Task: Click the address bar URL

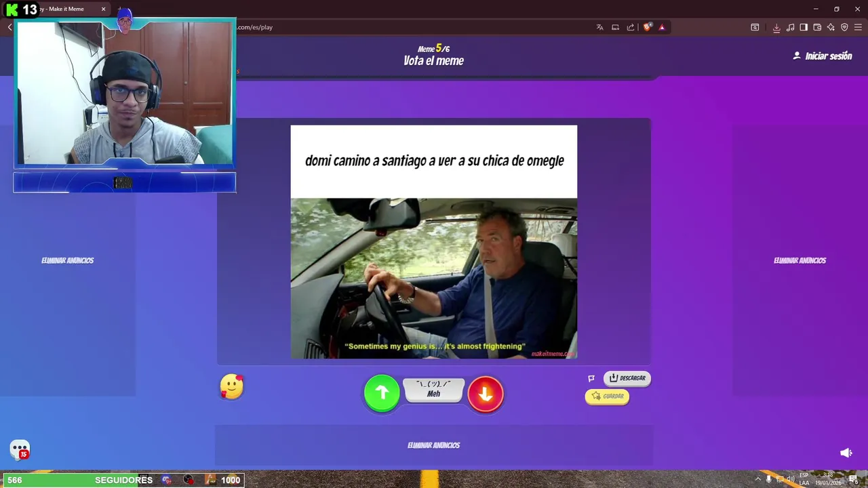Action: click(x=255, y=27)
